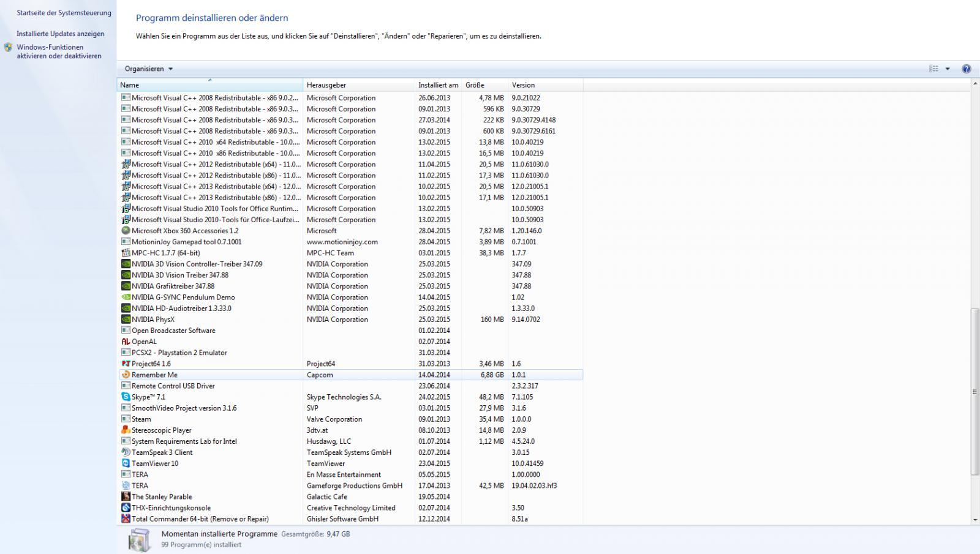
Task: Select System Requirements Lab for Intel
Action: click(350, 441)
